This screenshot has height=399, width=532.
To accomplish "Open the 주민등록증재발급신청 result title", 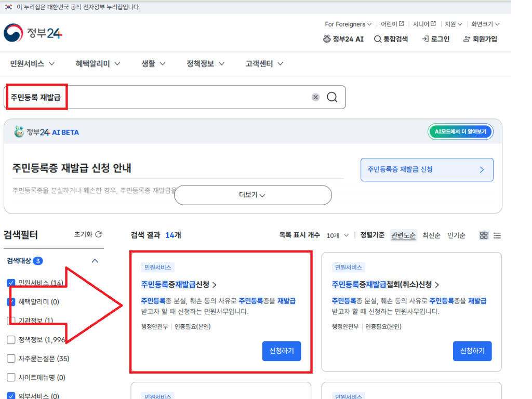I will [179, 284].
